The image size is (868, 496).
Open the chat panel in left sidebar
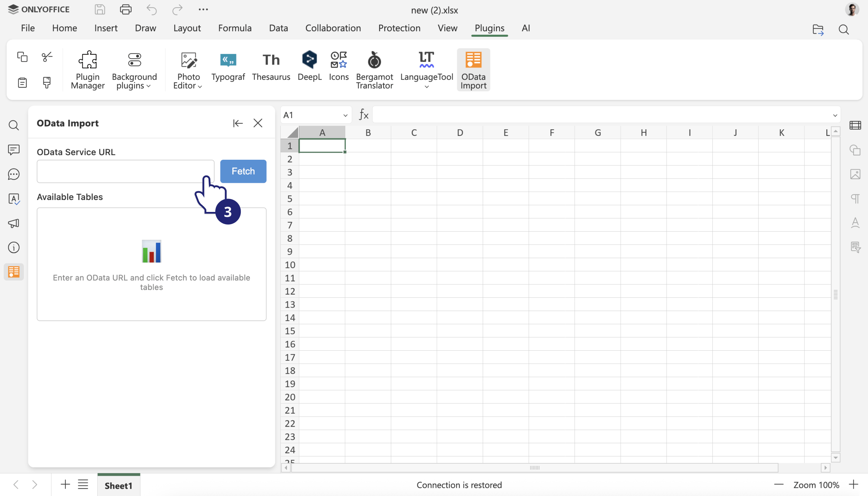pos(14,174)
